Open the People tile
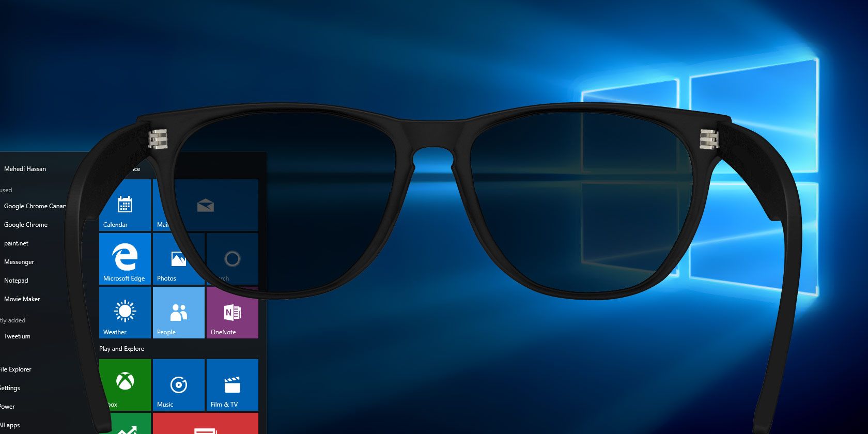This screenshot has width=868, height=434. (179, 313)
